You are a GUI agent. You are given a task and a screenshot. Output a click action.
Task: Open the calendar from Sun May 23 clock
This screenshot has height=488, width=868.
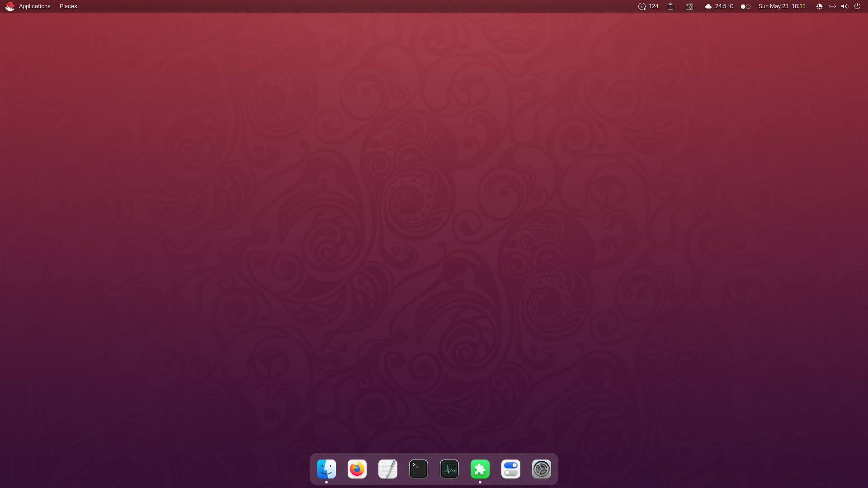(x=782, y=6)
